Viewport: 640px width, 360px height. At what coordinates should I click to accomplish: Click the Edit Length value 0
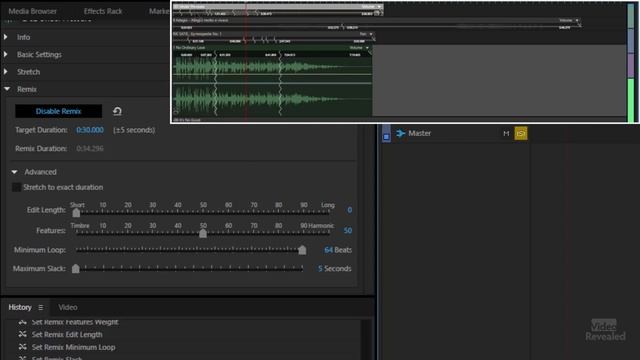click(349, 210)
